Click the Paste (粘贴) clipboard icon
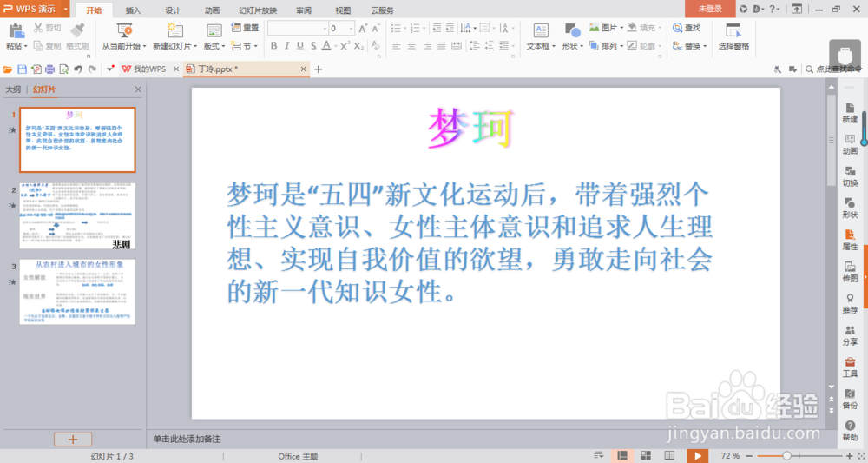 click(x=16, y=30)
